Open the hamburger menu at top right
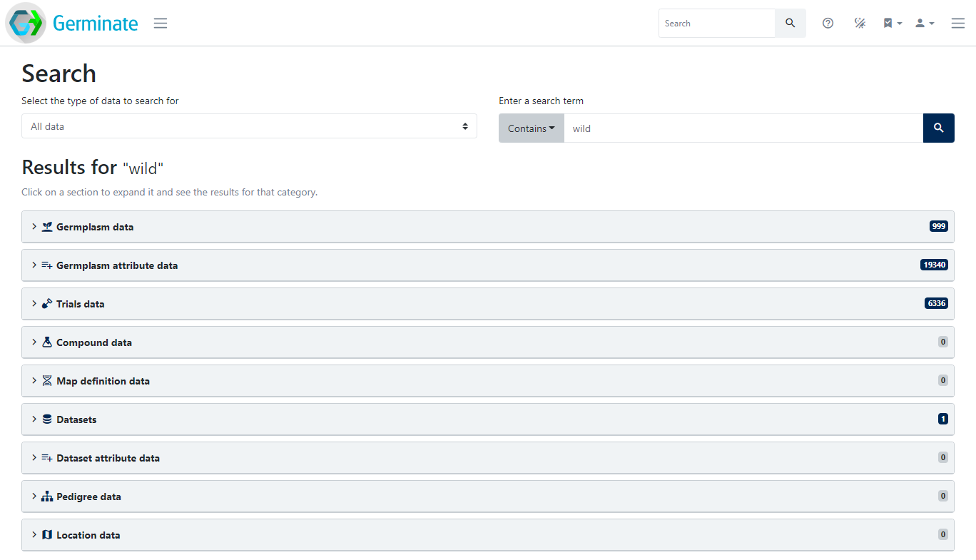 tap(957, 23)
